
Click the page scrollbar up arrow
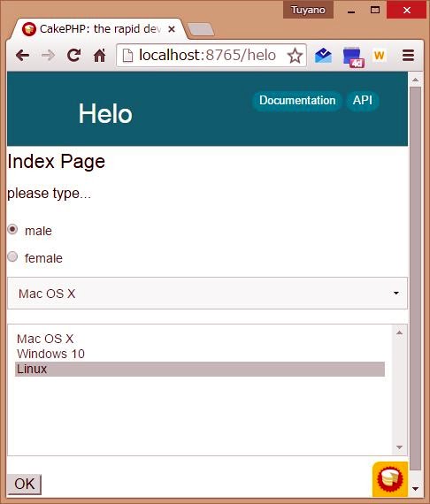[415, 80]
